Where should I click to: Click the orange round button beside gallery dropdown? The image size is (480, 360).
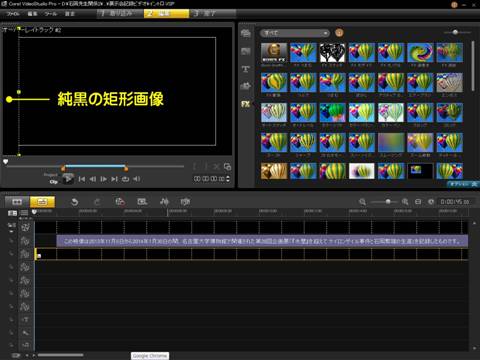(x=339, y=33)
